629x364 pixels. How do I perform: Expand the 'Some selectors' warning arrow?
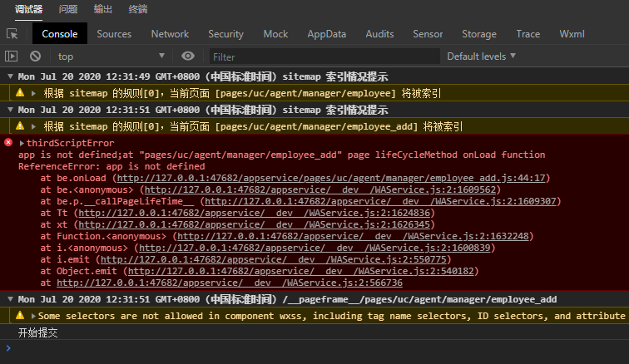[x=33, y=316]
